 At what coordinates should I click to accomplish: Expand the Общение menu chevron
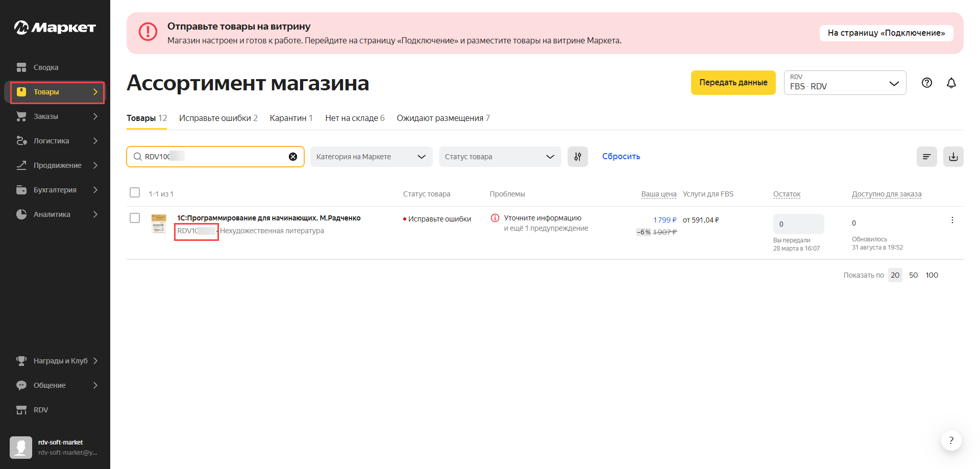[x=95, y=385]
